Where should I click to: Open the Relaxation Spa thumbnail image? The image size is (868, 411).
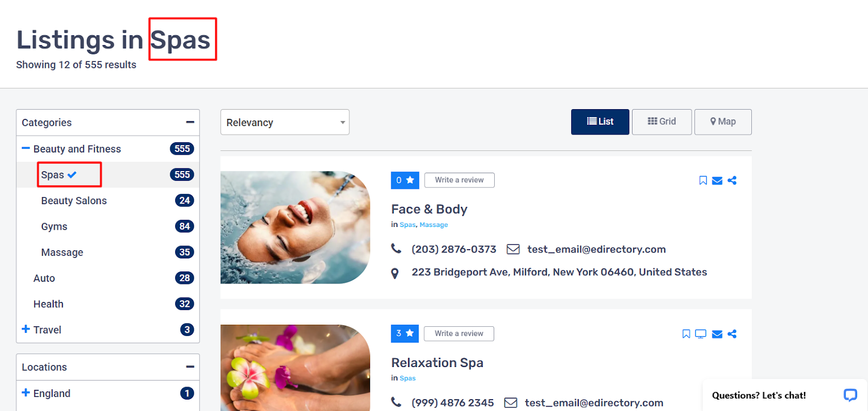295,368
